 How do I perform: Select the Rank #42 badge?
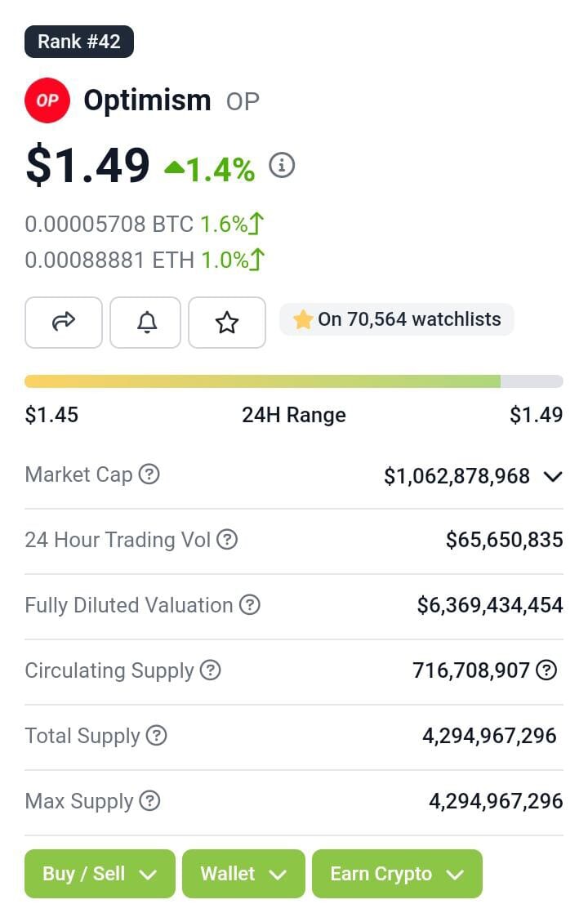tap(79, 42)
